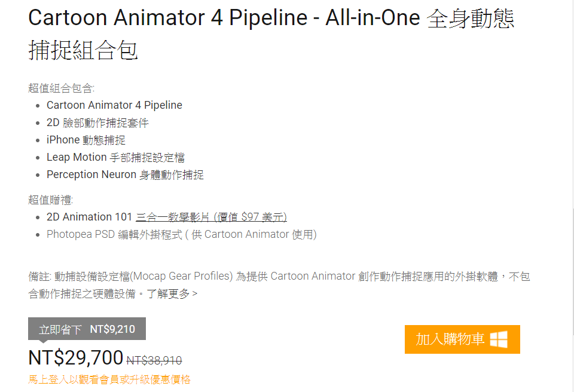Click the NT$29,700 sale price
This screenshot has height=392, width=574.
76,358
